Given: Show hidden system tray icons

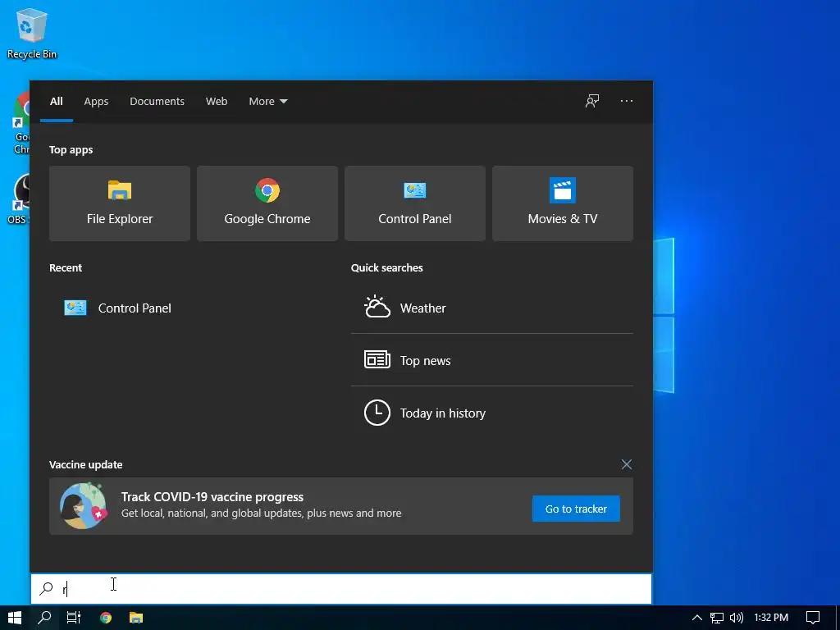Looking at the screenshot, I should click(x=696, y=618).
